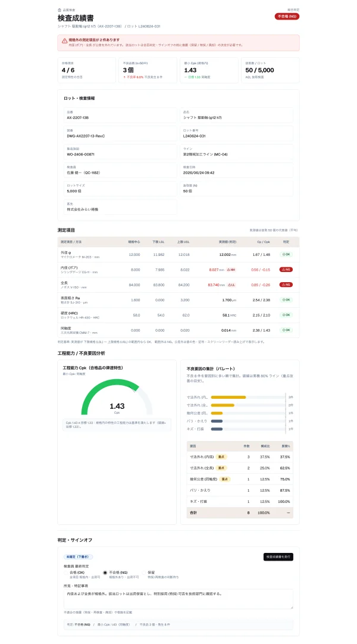Click the part number field AX-2207-138

pos(120,115)
